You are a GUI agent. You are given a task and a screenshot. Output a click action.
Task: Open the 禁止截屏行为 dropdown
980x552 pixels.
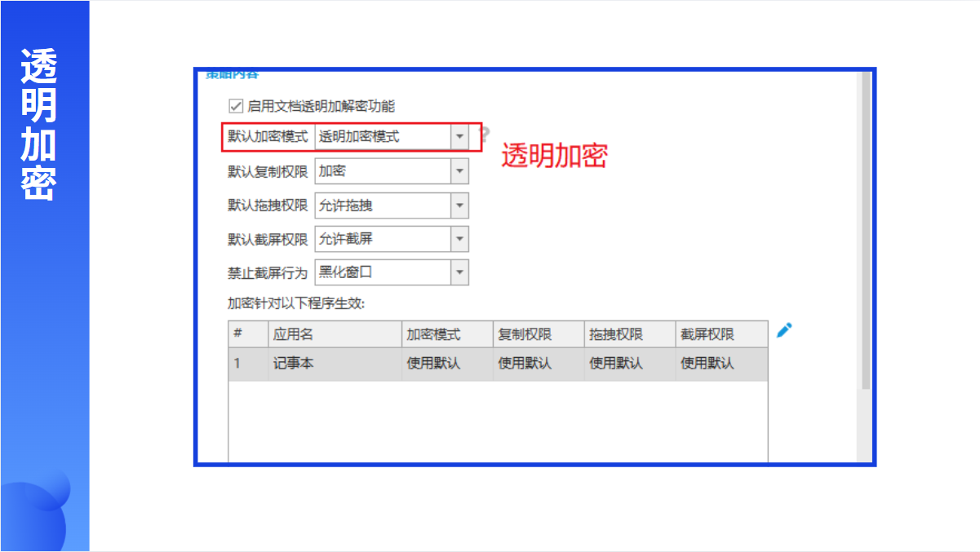click(460, 272)
